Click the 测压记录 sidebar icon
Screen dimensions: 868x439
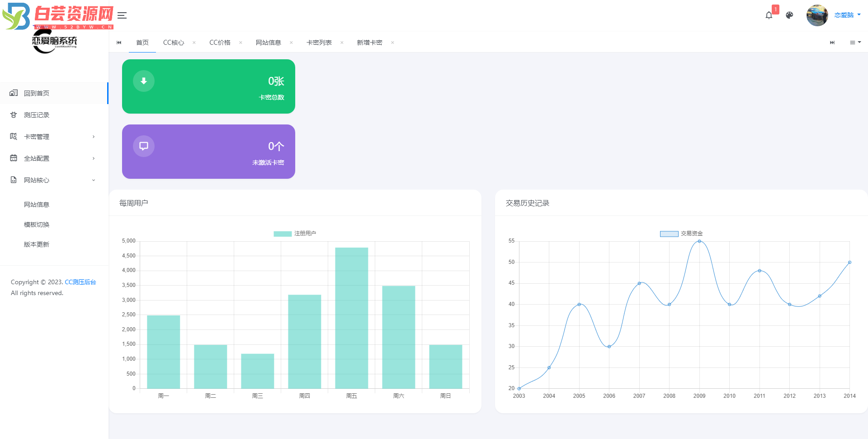pos(14,115)
